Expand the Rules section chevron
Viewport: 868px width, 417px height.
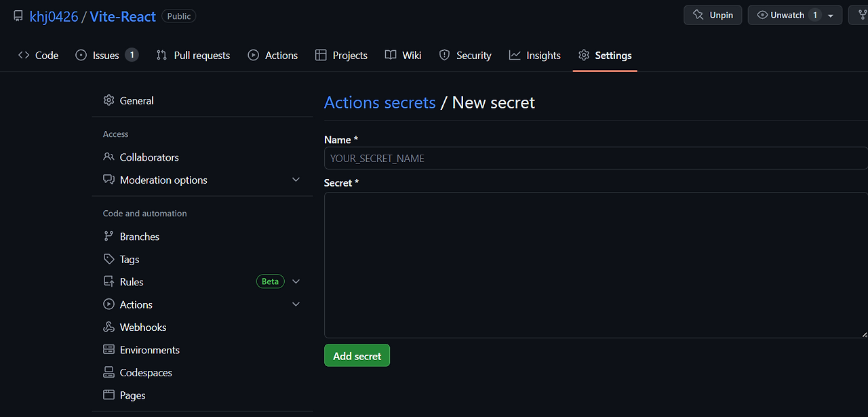point(296,281)
